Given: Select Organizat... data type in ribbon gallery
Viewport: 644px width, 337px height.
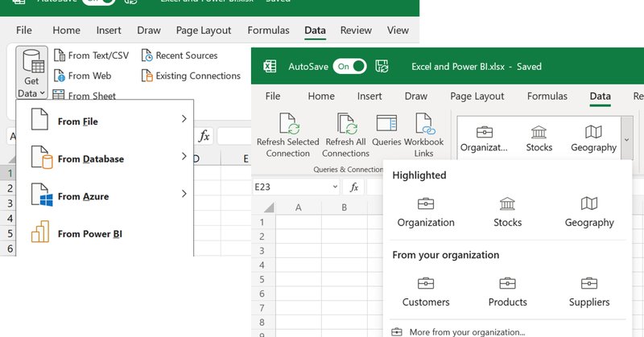Looking at the screenshot, I should [484, 138].
